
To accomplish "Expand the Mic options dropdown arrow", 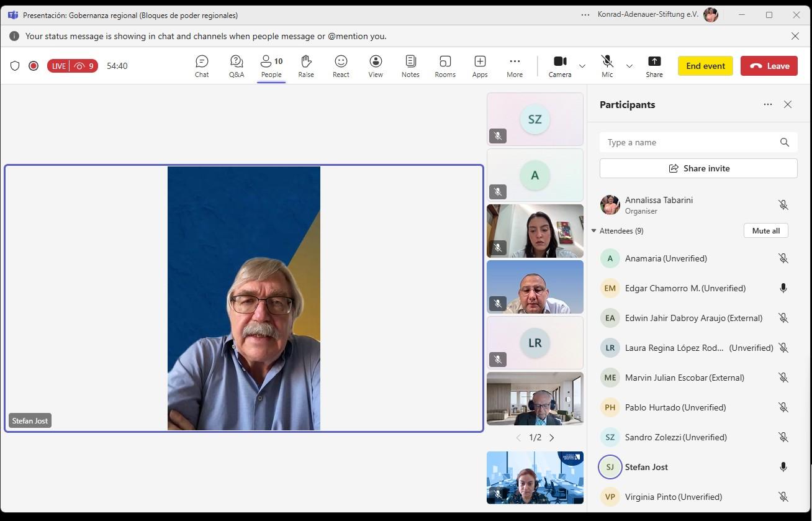I will point(629,66).
